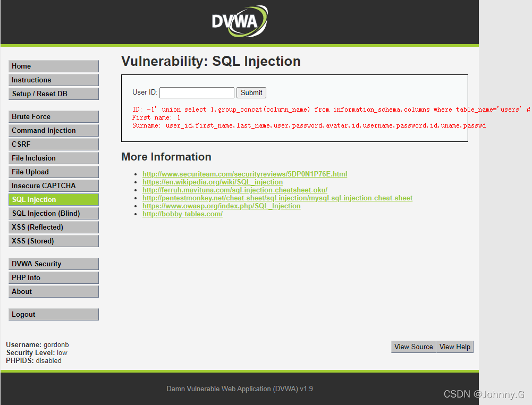Open pentestmonkey mysql cheat-sheet link
The image size is (532, 405).
[x=277, y=198]
